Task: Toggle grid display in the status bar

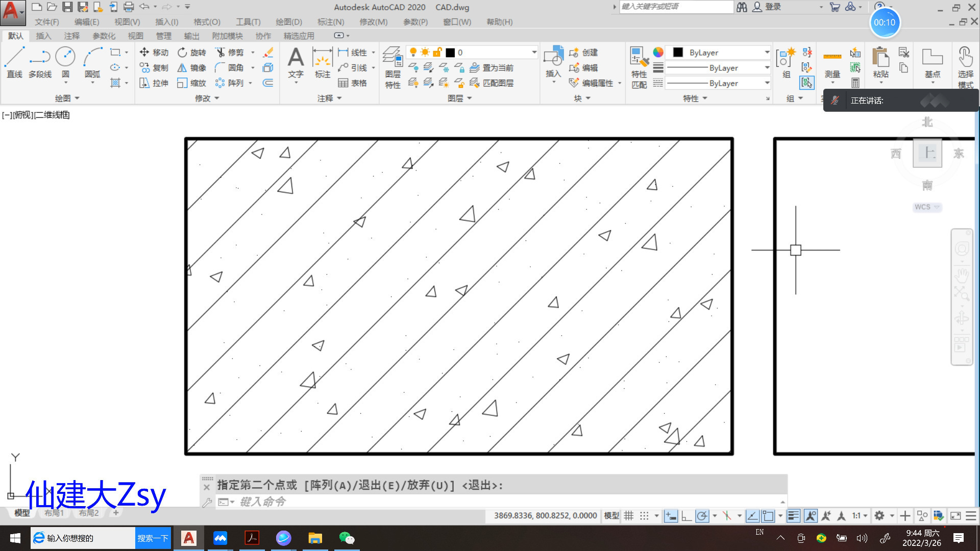Action: coord(629,516)
